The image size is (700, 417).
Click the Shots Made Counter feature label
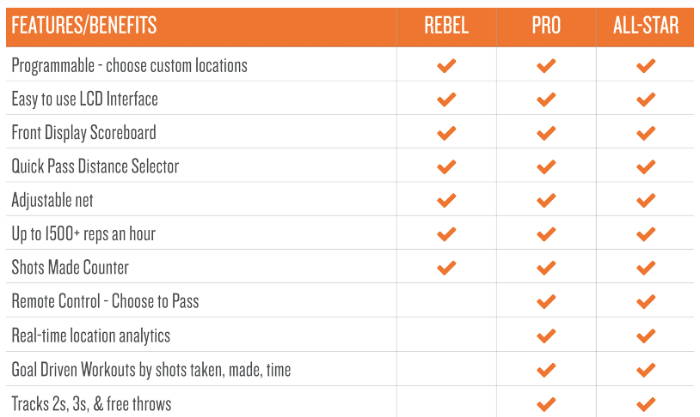(x=70, y=267)
